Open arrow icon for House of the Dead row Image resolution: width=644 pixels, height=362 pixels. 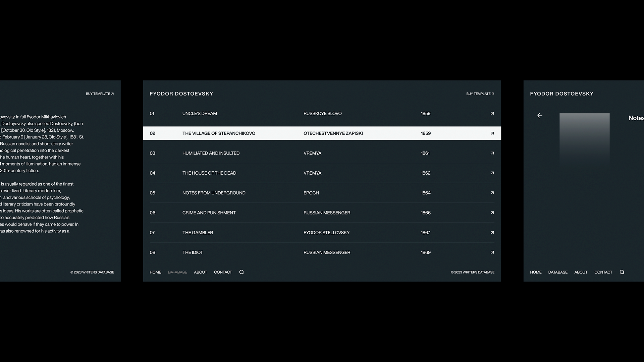[x=492, y=173]
